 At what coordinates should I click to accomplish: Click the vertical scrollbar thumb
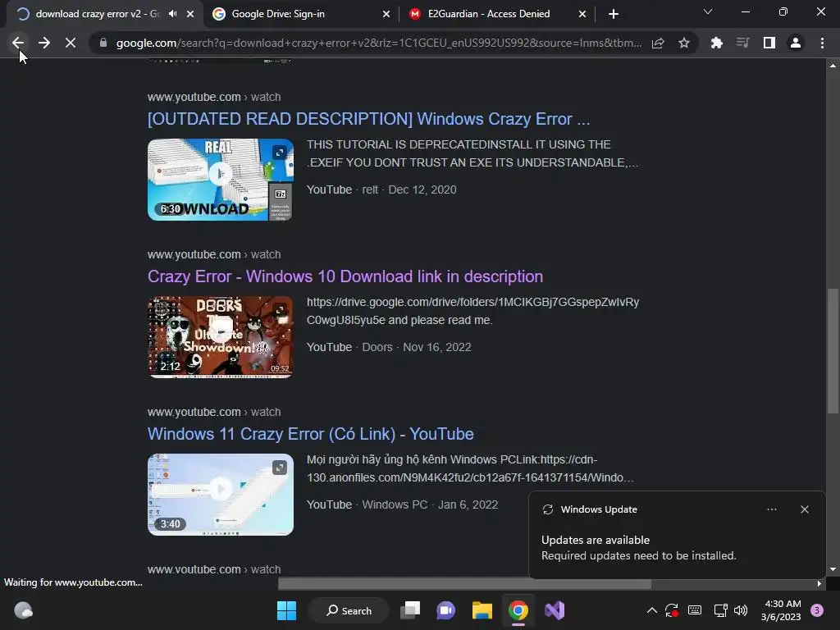[833, 351]
